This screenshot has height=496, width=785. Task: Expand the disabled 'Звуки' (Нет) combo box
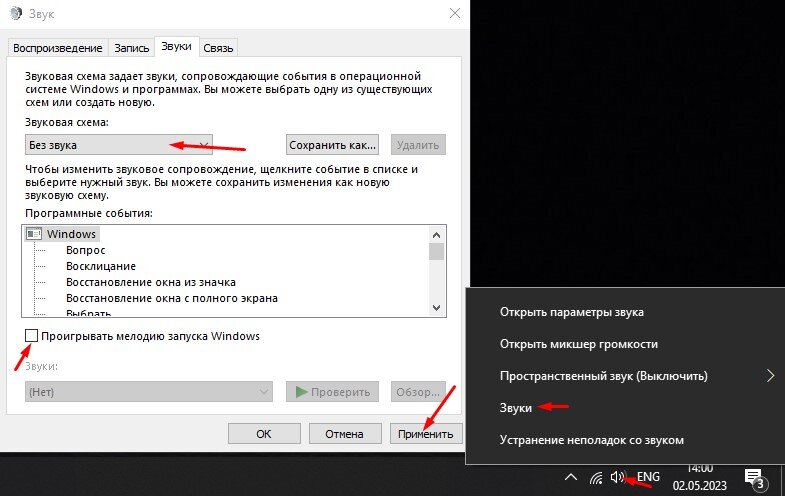click(x=149, y=392)
